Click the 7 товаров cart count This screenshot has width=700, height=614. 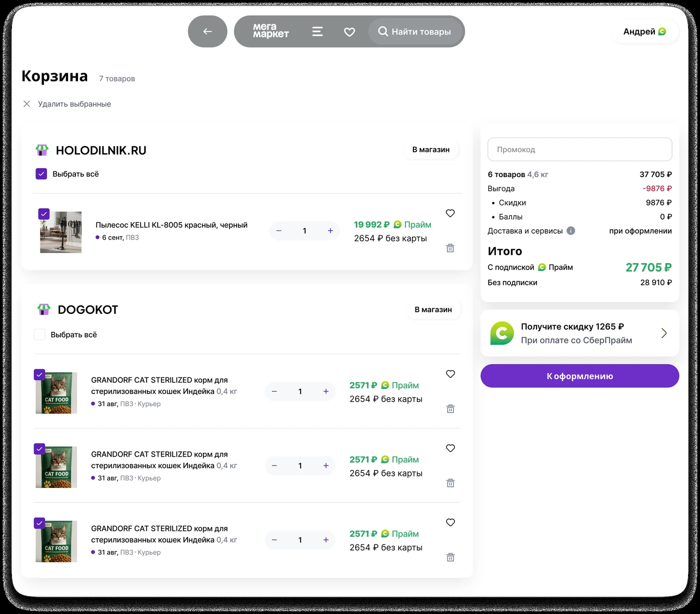[x=117, y=79]
